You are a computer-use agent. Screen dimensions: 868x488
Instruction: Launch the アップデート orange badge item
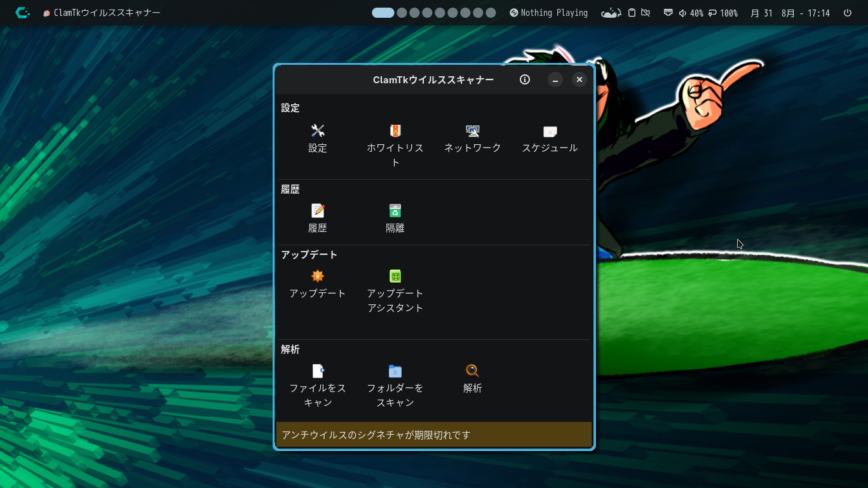(x=318, y=285)
